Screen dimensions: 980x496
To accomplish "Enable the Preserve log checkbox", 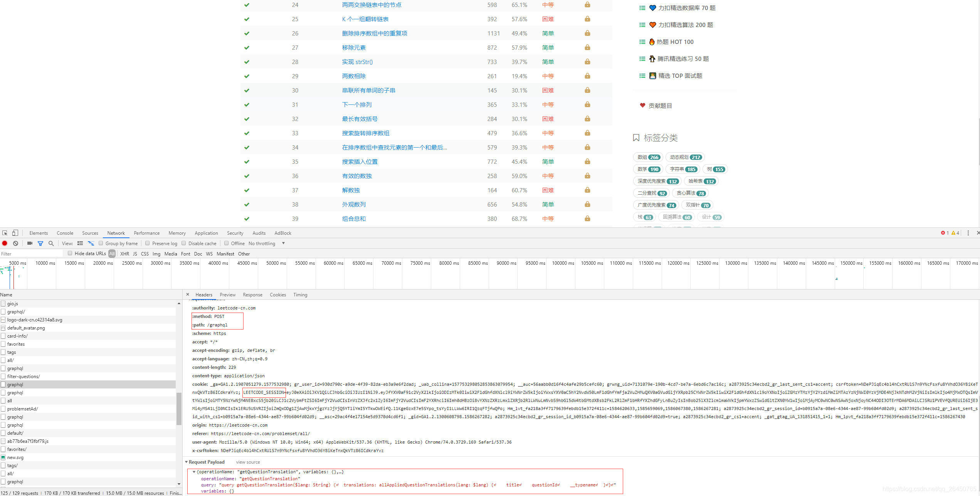I will (147, 243).
